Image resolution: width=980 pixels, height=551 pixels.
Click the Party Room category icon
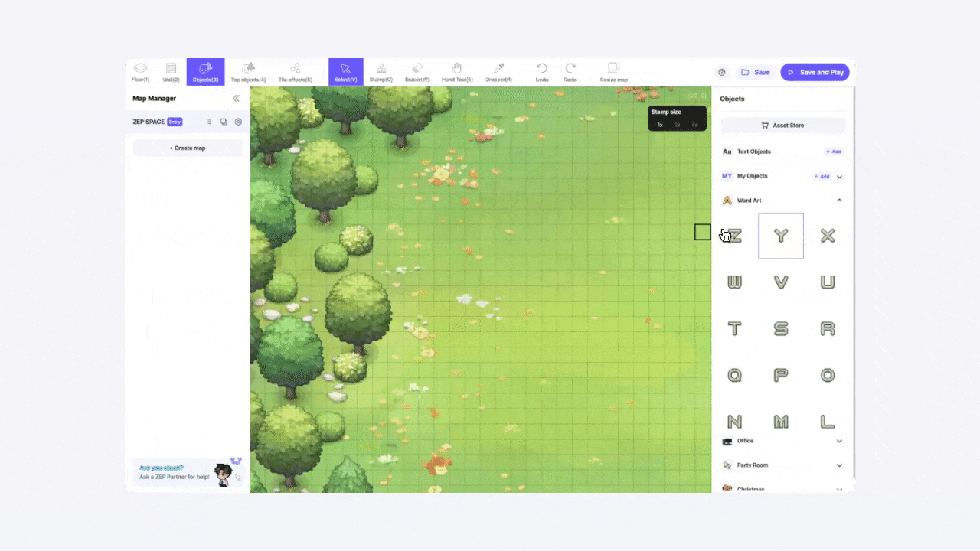(727, 465)
